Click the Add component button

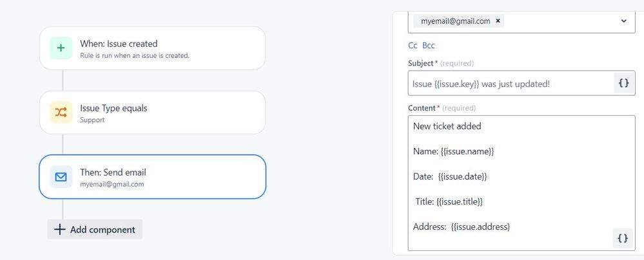(95, 230)
